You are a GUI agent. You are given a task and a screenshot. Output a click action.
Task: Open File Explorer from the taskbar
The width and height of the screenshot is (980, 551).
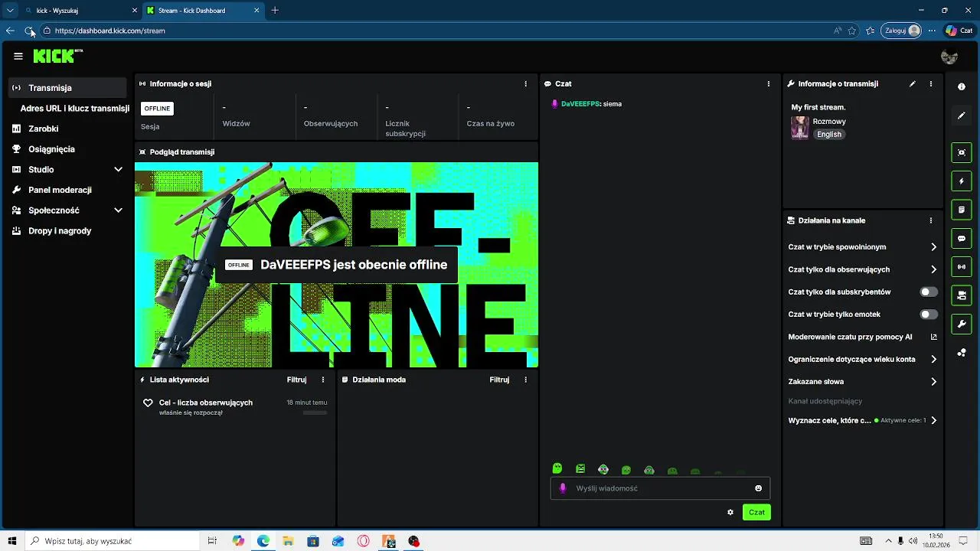click(x=288, y=541)
